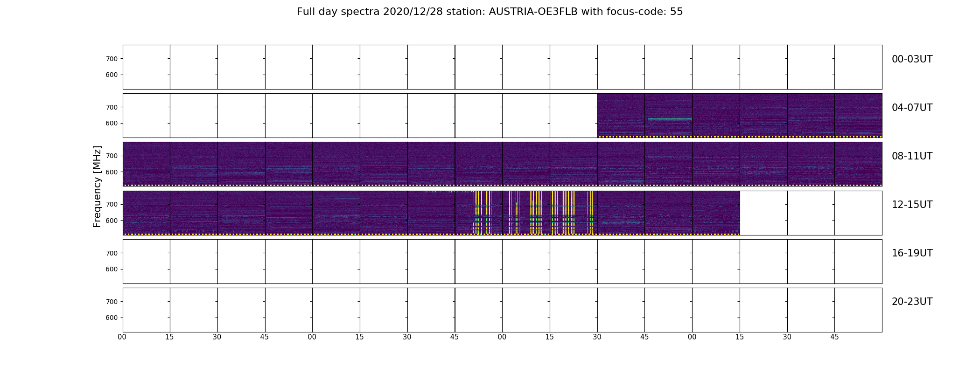The image size is (980, 373).
Task: Select the "04-07UT" row label
Action: point(912,108)
